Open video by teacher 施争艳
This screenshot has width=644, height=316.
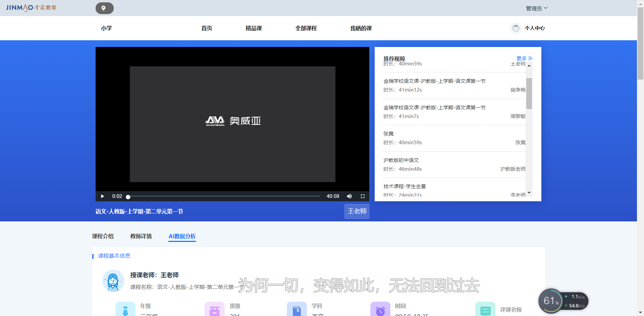pos(454,86)
